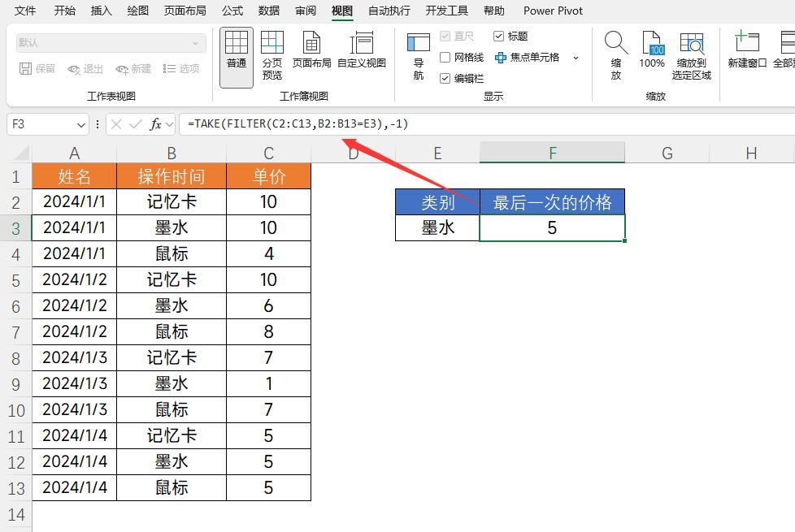Select cell E3 containing 墨水
795x532 pixels.
coord(437,227)
